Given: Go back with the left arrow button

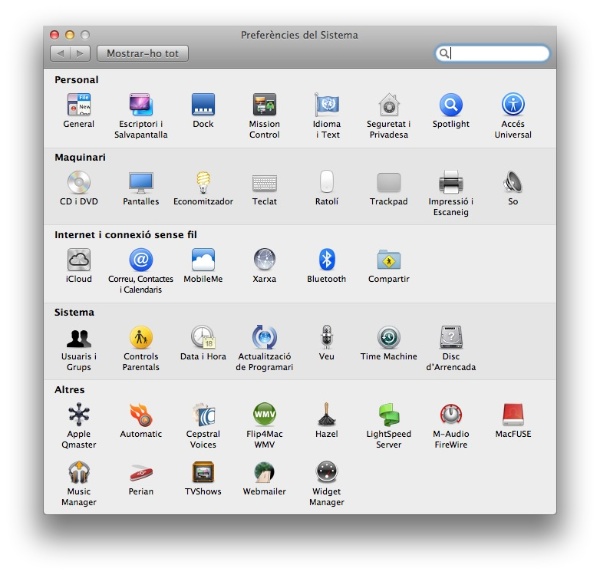Looking at the screenshot, I should pyautogui.click(x=60, y=53).
